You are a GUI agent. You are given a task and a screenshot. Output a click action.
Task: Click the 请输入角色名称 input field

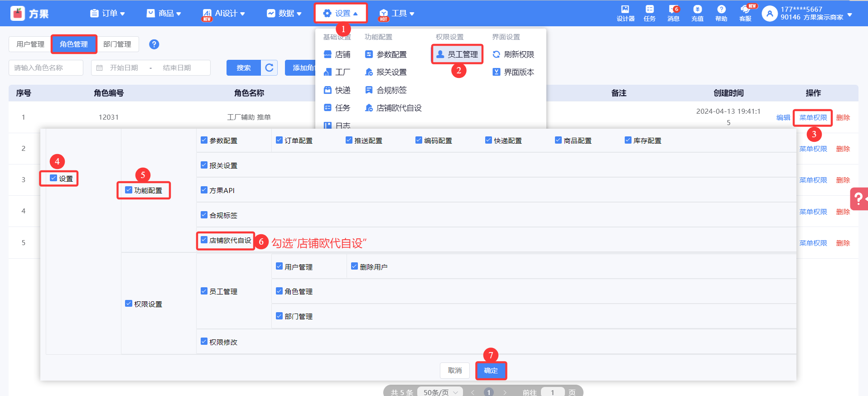tap(46, 68)
